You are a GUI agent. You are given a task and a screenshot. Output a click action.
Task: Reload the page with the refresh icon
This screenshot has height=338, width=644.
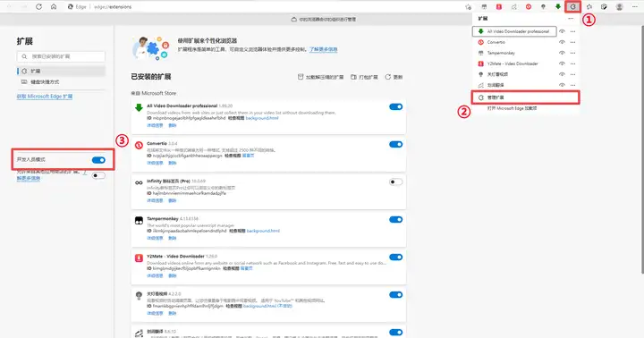pyautogui.click(x=38, y=6)
